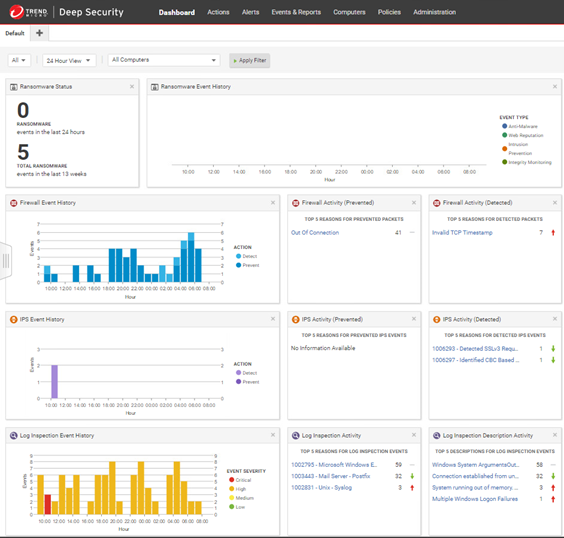Toggle IPS Detect action legend
This screenshot has width=564, height=538.
pos(238,373)
